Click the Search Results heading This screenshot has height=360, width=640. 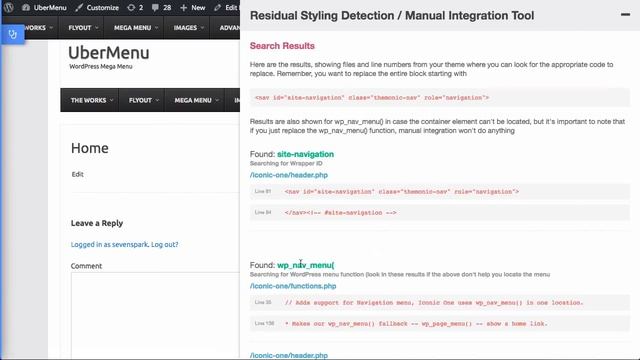point(282,46)
